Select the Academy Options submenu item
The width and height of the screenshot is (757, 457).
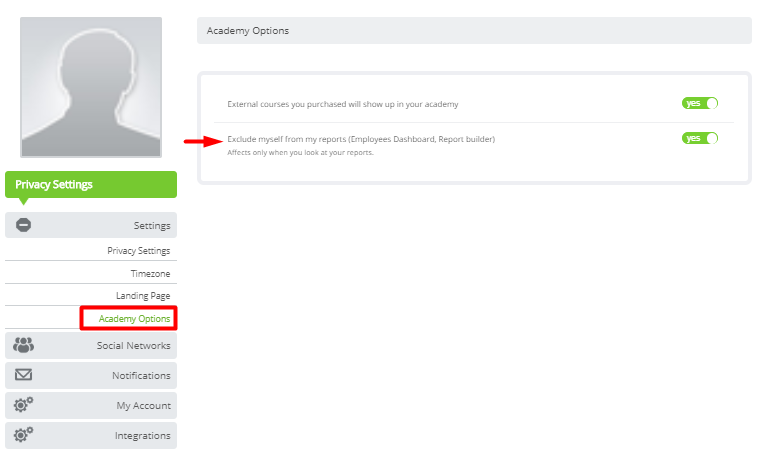point(134,319)
